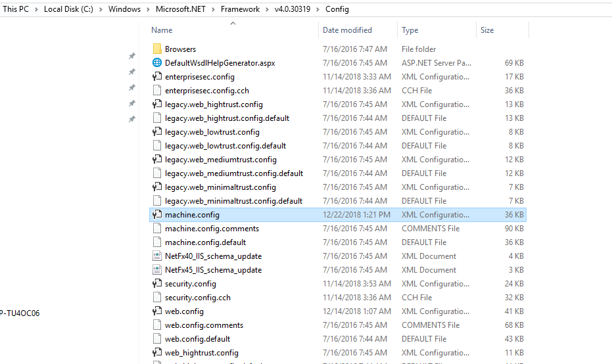Screen dimensions: 612x364
Task: Click the machine.config.comments file icon
Action: click(x=157, y=228)
